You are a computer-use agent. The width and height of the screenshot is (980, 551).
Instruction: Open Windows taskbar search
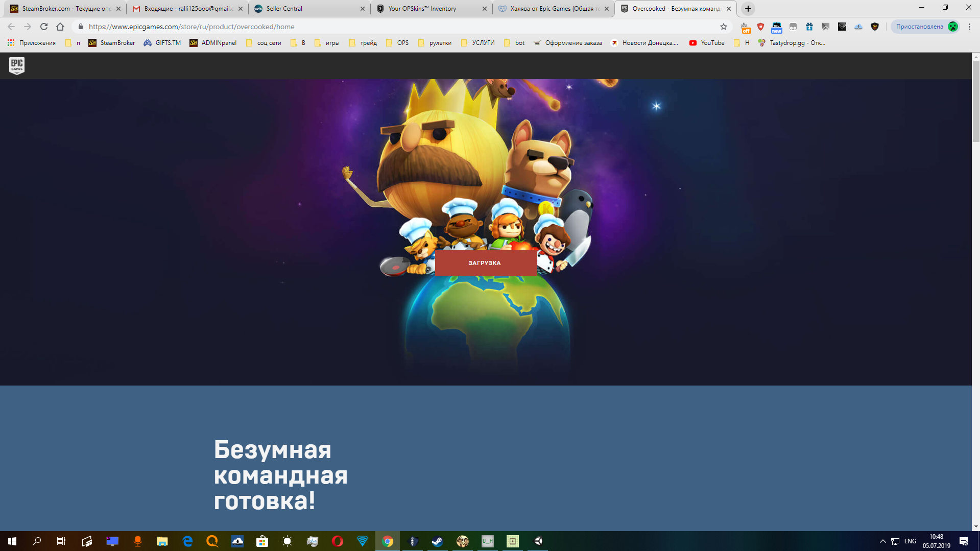pos(37,541)
